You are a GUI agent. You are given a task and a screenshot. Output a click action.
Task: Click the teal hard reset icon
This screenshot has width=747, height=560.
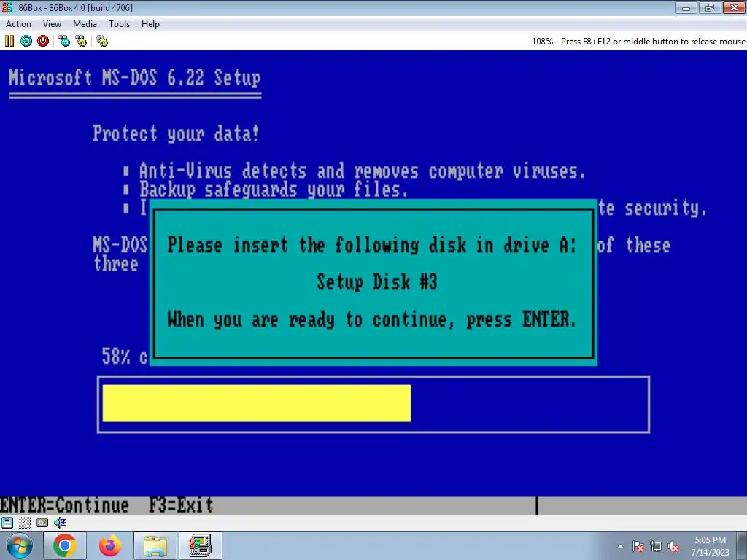click(x=26, y=41)
